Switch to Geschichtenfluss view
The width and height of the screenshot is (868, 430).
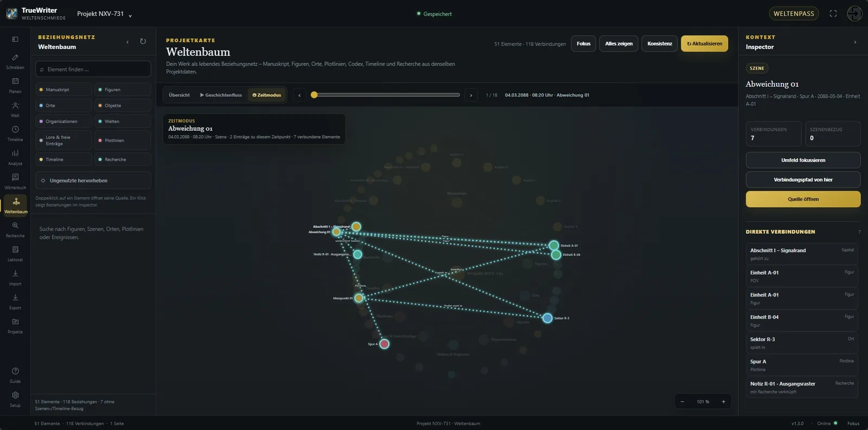(x=221, y=95)
